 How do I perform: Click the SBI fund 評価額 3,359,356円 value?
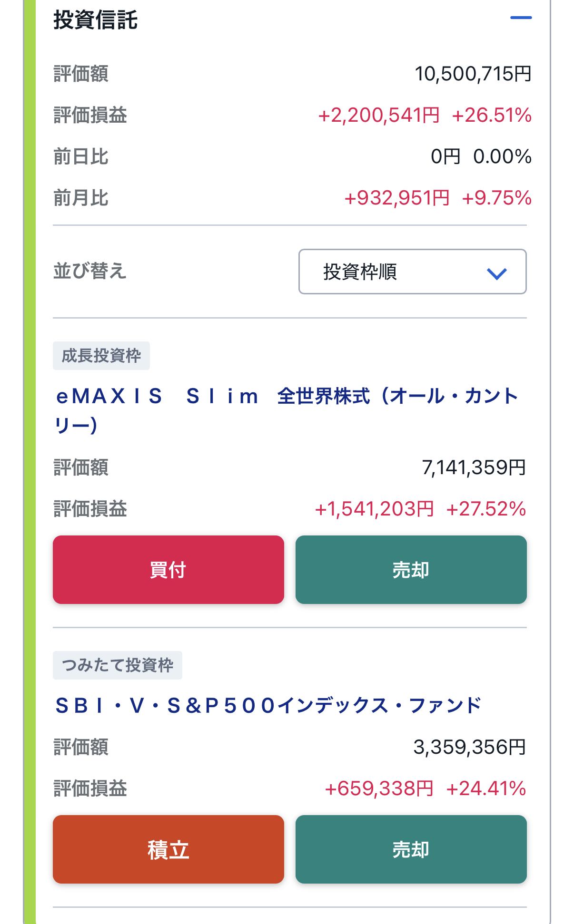tap(469, 748)
